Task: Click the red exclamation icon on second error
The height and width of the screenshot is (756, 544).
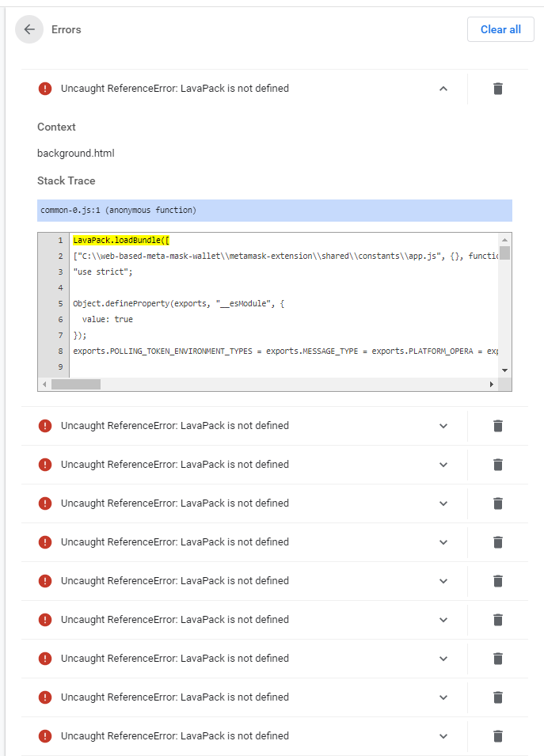Action: (45, 426)
